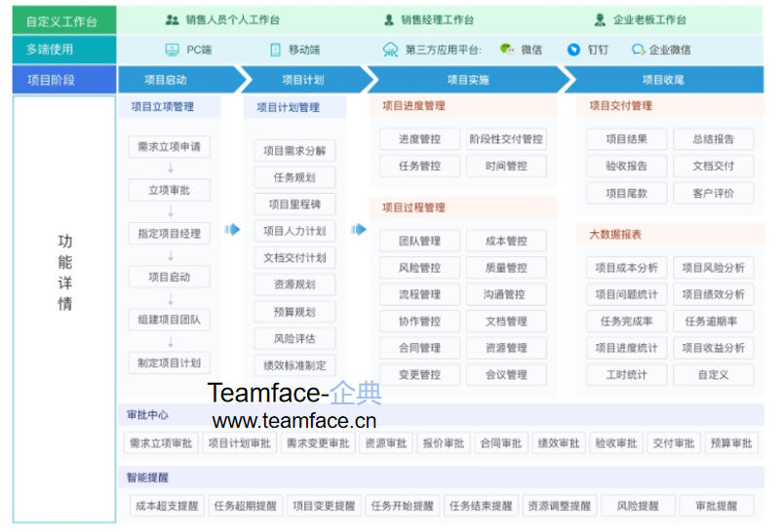
Task: Select the 项目收尾 phase tab
Action: point(665,80)
